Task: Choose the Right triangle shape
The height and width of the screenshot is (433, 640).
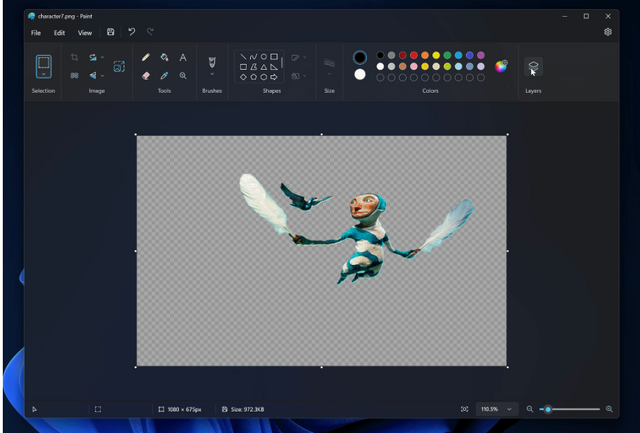Action: (x=274, y=67)
